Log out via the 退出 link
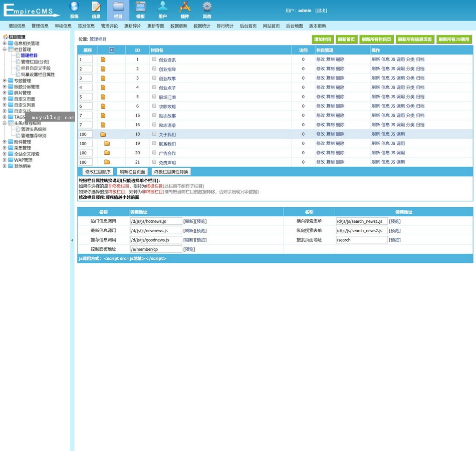The height and width of the screenshot is (451, 476). pos(321,11)
